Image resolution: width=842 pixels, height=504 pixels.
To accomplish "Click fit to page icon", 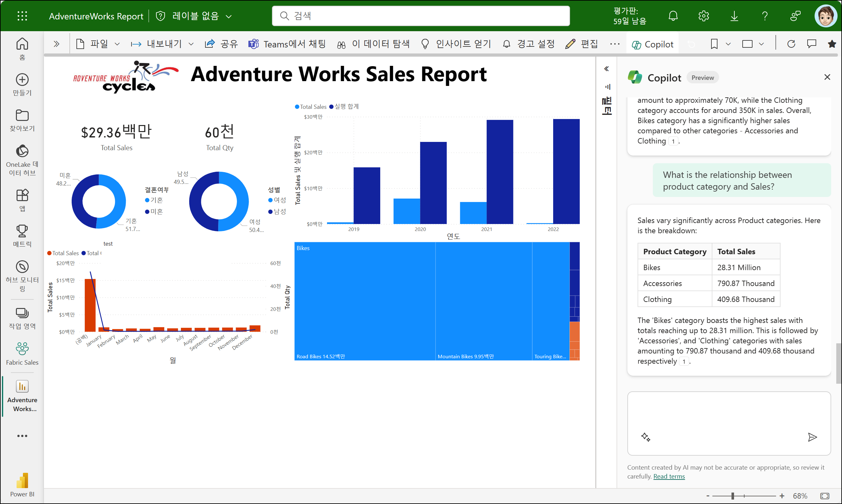I will point(825,496).
